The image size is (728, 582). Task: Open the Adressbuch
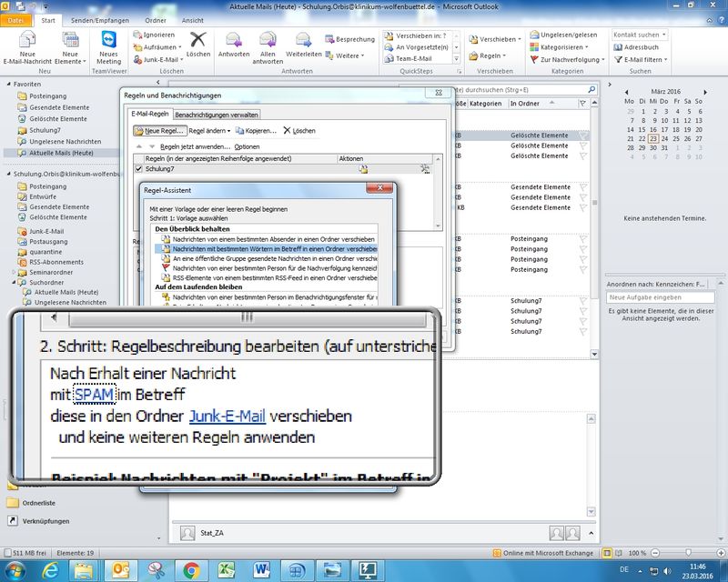(x=641, y=47)
